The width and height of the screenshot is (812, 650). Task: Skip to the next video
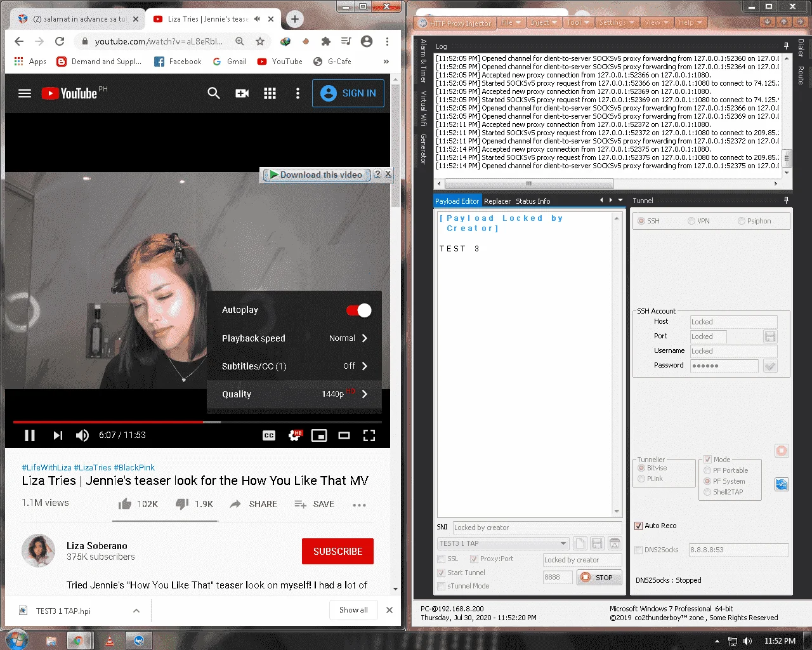click(x=58, y=435)
